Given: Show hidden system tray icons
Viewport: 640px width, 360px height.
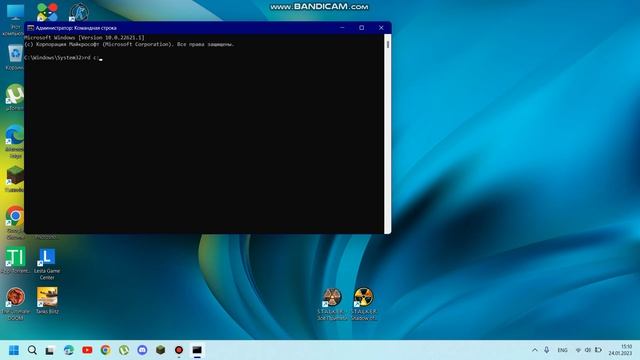Looking at the screenshot, I should pos(535,350).
